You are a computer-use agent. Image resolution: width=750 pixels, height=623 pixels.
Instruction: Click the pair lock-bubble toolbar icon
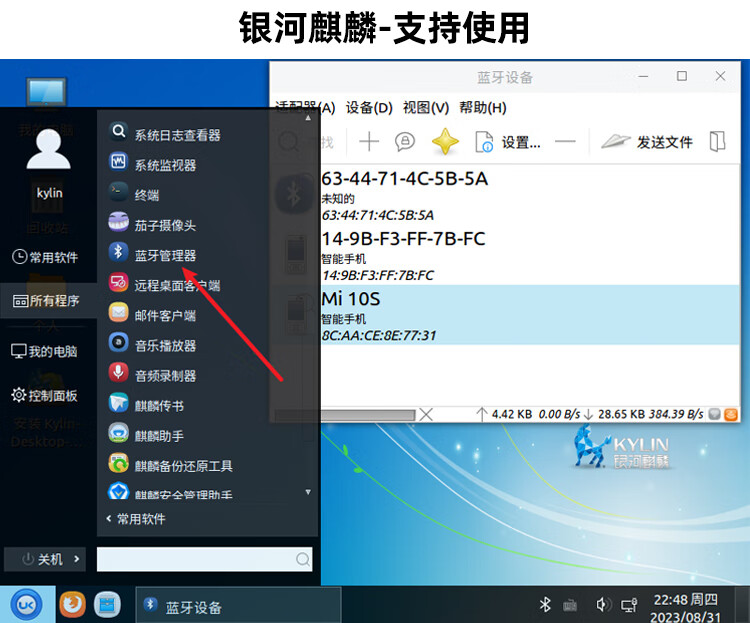[x=405, y=142]
